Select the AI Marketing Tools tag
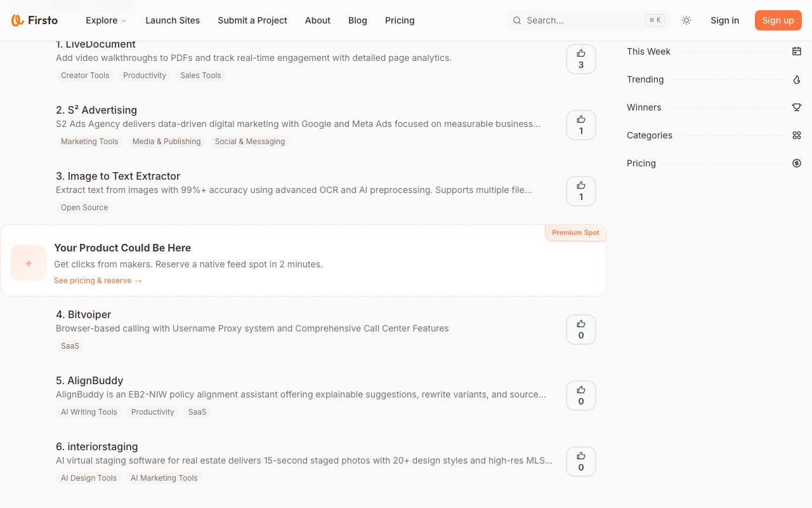The width and height of the screenshot is (812, 508). point(164,478)
